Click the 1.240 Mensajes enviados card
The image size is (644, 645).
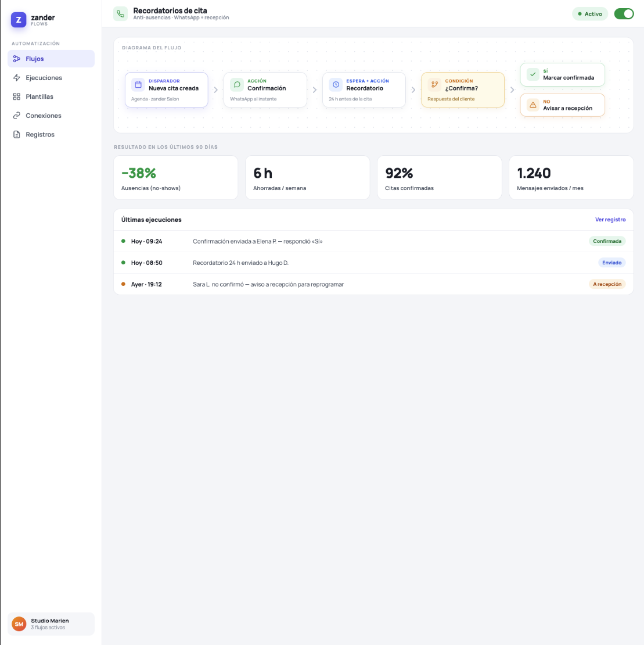click(571, 178)
